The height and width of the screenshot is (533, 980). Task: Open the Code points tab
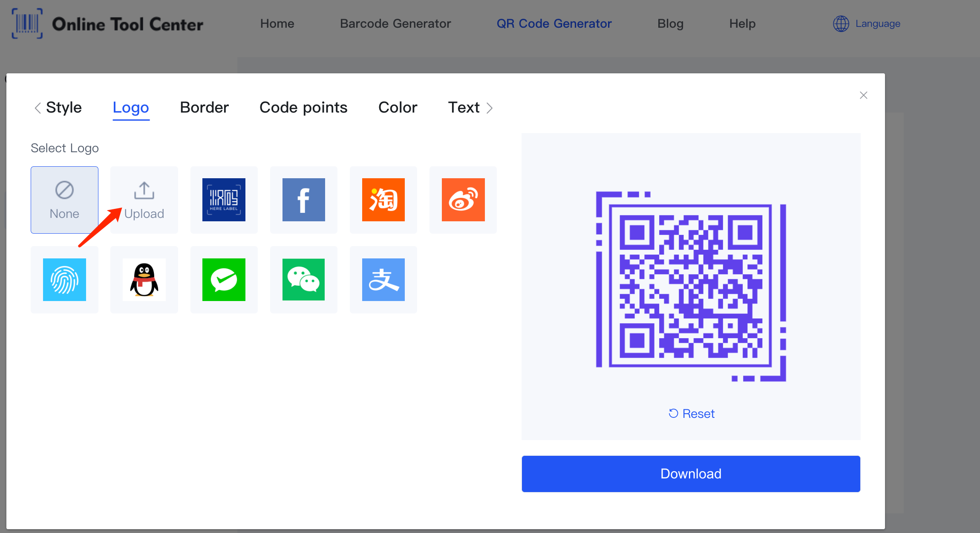(x=303, y=107)
